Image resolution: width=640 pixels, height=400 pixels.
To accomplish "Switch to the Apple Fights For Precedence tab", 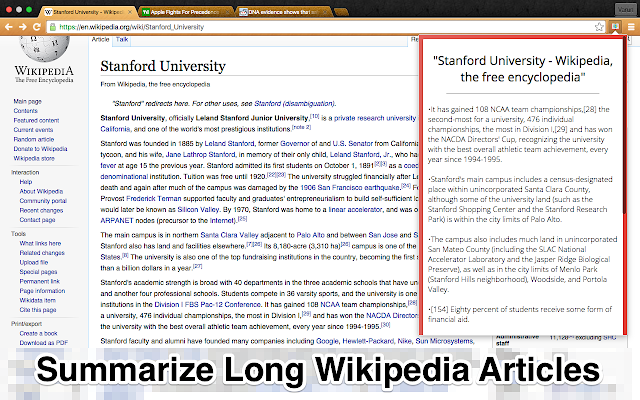I will [x=184, y=12].
